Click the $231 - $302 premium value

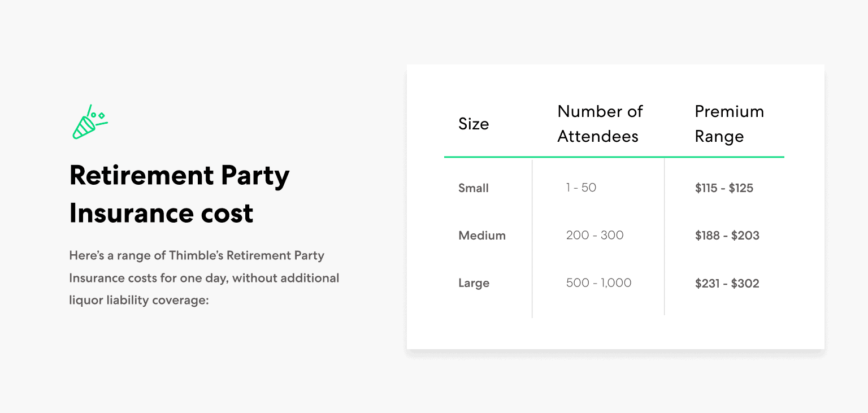(x=727, y=283)
